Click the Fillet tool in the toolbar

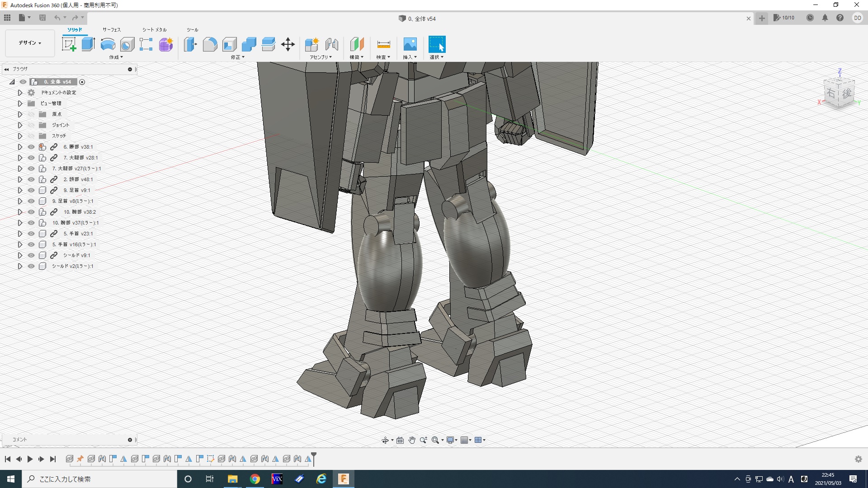210,44
